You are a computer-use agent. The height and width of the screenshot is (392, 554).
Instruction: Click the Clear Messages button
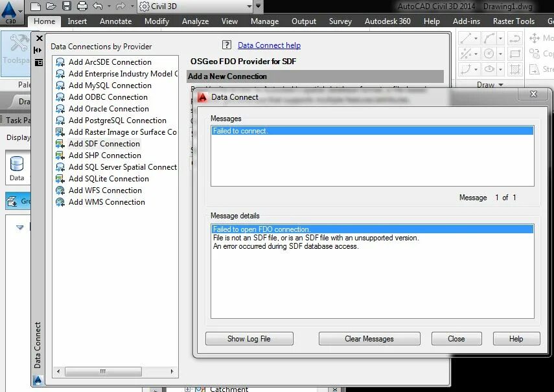pyautogui.click(x=369, y=339)
